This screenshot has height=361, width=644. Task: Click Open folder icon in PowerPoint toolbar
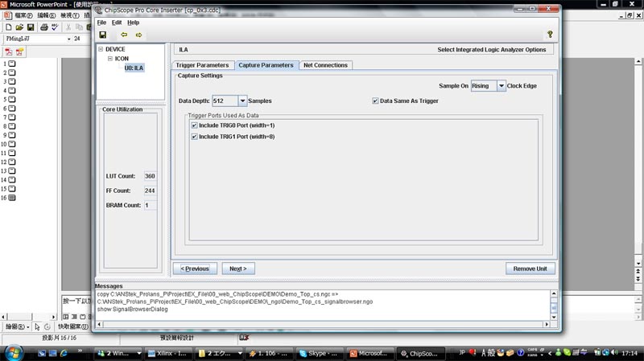point(19,27)
